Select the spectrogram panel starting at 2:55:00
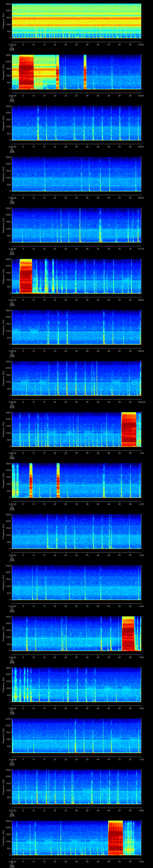The height and width of the screenshot is (868, 153). (77, 174)
